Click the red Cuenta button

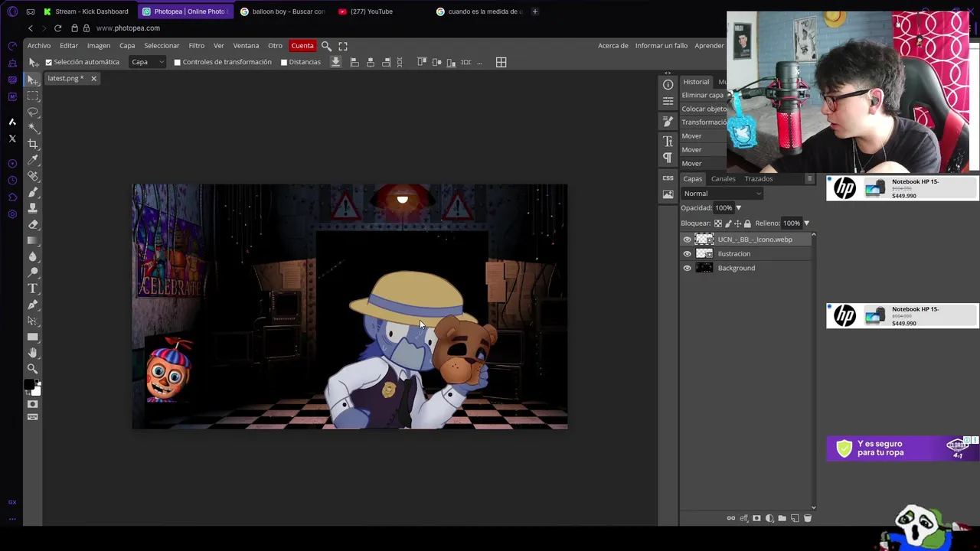click(x=302, y=46)
